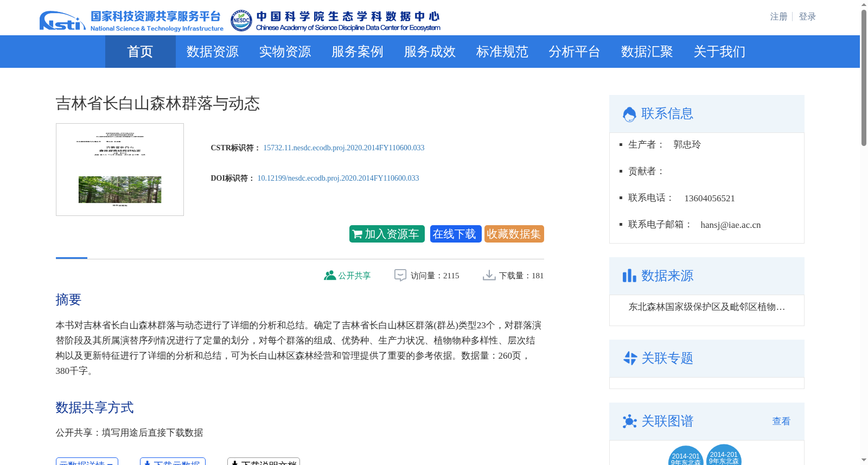Click the page vertical scrollbar thumb
The height and width of the screenshot is (465, 868).
pos(864,78)
